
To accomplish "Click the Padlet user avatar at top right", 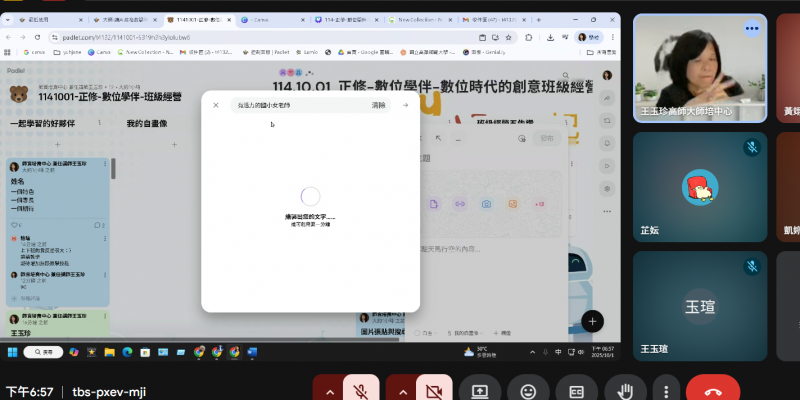I will tap(607, 76).
